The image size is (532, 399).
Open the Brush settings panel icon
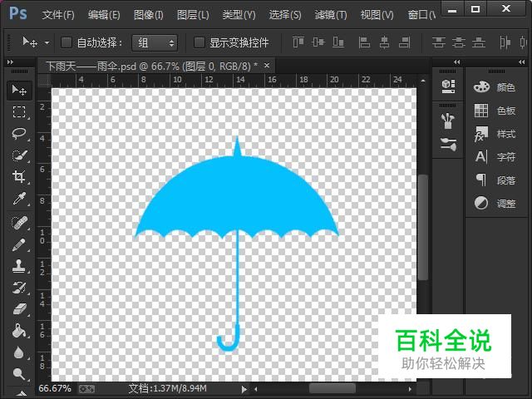pyautogui.click(x=448, y=144)
